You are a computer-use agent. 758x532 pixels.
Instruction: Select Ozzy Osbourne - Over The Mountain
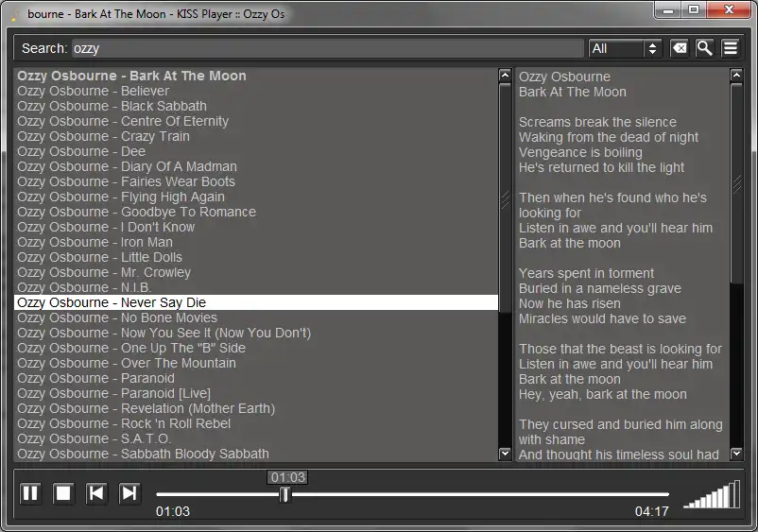pyautogui.click(x=256, y=363)
